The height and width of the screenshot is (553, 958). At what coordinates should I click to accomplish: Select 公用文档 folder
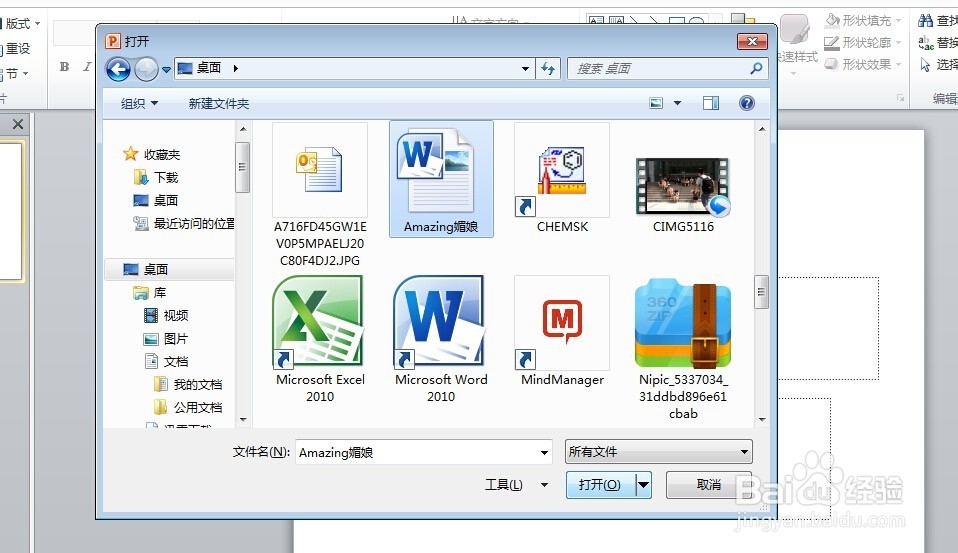[188, 407]
